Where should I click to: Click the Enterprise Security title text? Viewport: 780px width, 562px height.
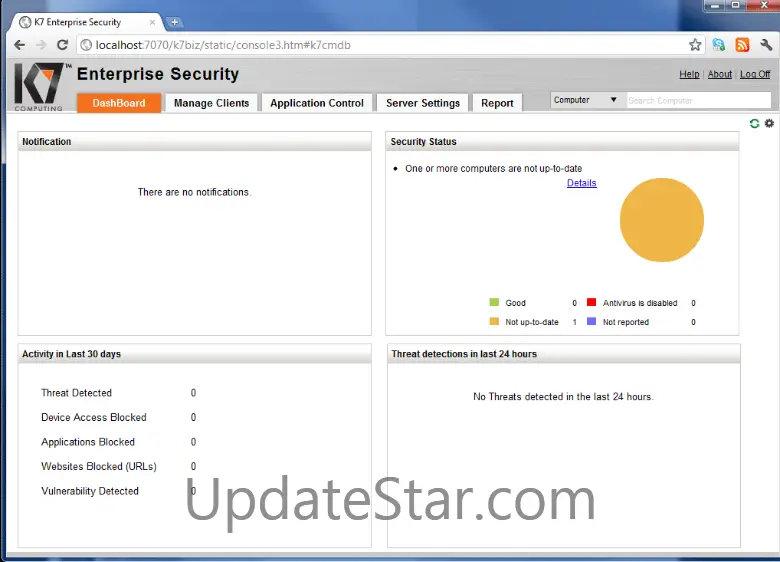(158, 74)
